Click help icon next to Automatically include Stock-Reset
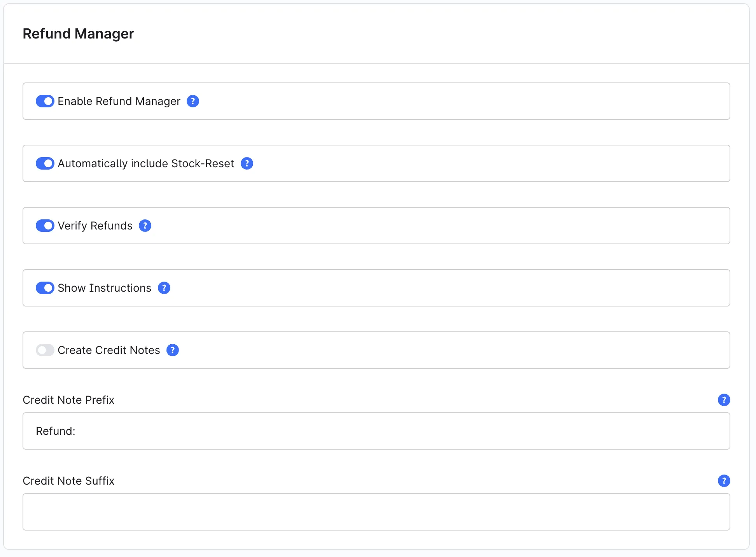The image size is (756, 557). pos(247,163)
